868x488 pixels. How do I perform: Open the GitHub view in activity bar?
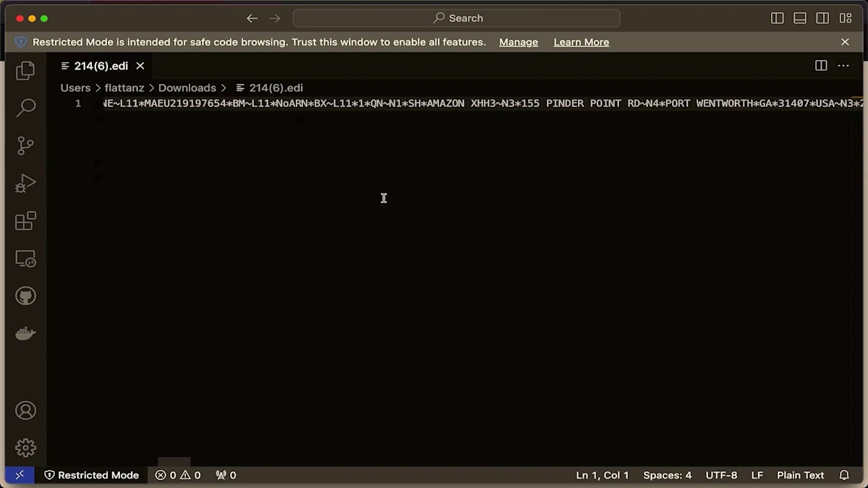[25, 296]
